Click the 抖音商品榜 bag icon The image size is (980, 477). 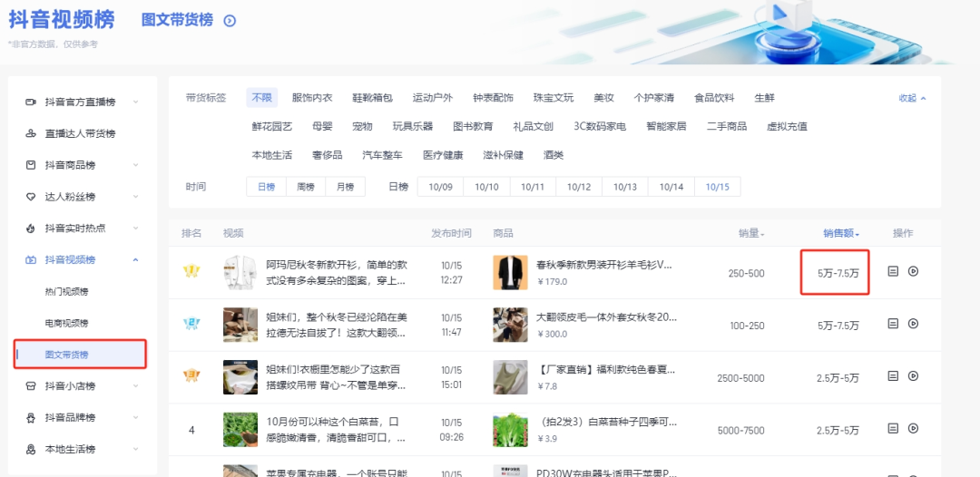click(x=31, y=165)
